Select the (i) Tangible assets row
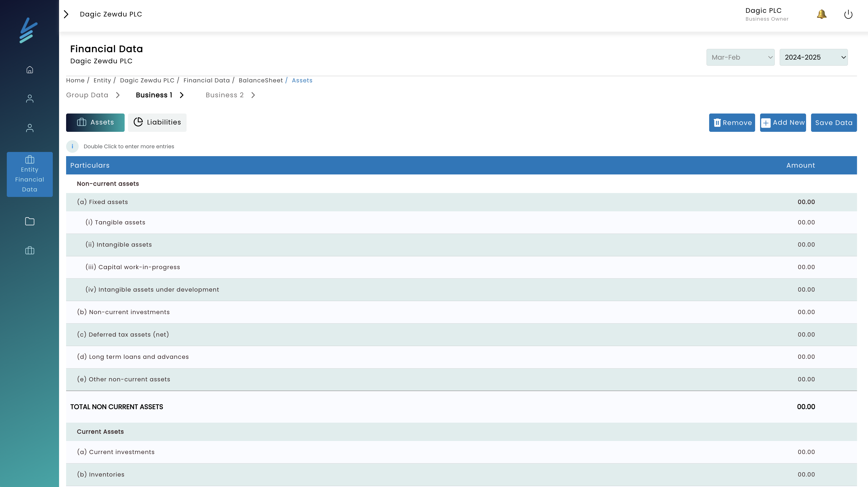The width and height of the screenshot is (868, 487). tap(461, 223)
